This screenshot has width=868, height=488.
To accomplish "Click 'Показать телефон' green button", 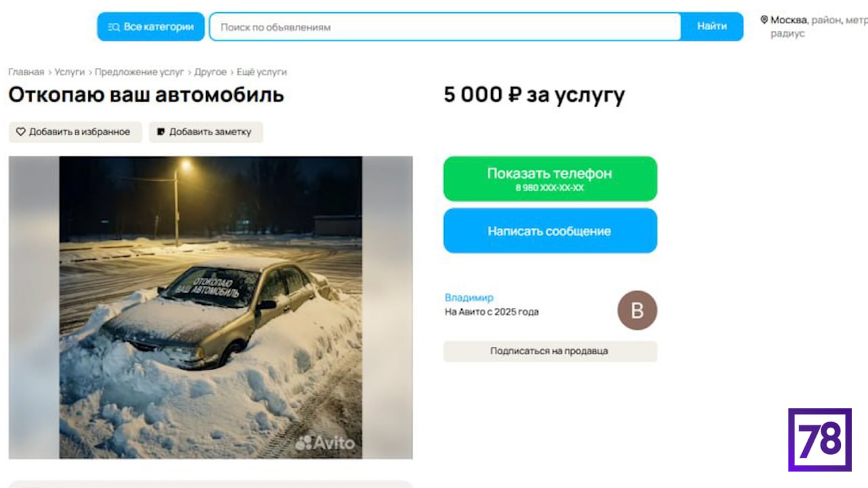I will point(550,179).
